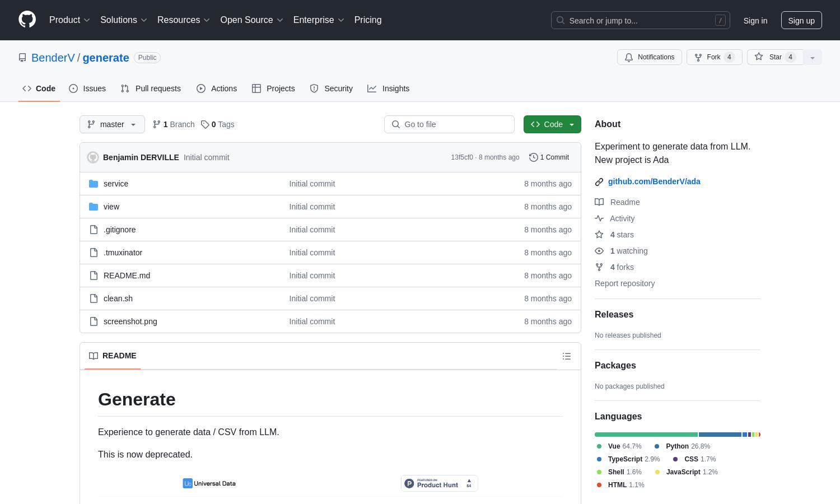This screenshot has height=504, width=840.
Task: Open the Security tab
Action: click(331, 88)
